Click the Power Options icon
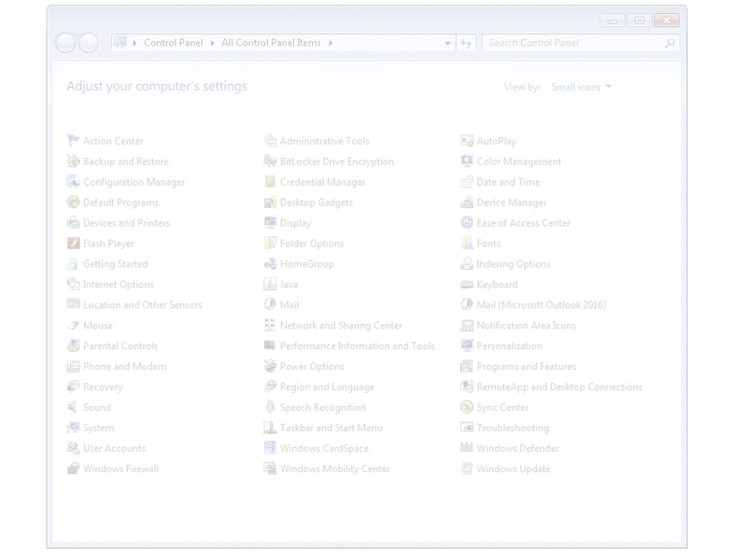Viewport: 747px width, 560px height. (270, 366)
